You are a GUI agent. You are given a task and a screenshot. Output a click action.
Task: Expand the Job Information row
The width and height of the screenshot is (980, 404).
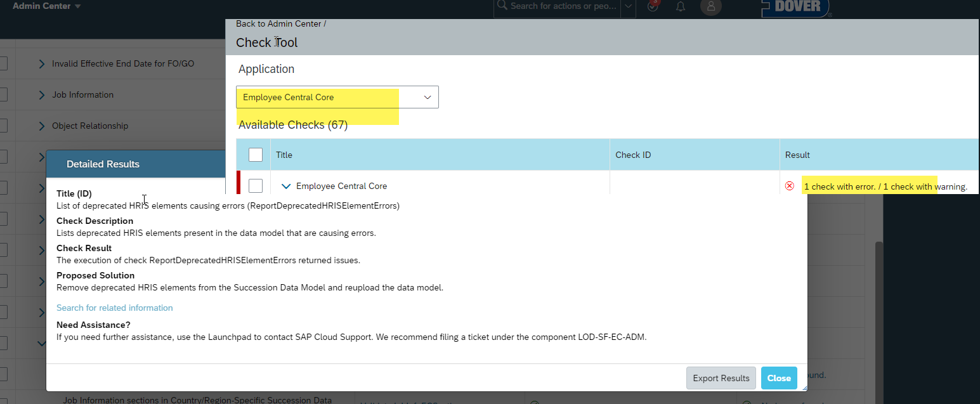point(42,95)
